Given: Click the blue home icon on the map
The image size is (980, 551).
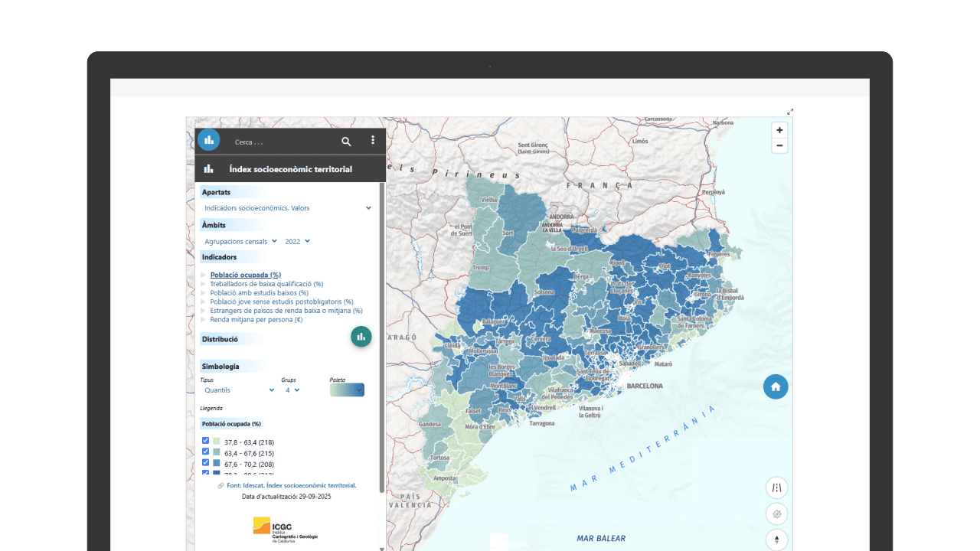Looking at the screenshot, I should [776, 386].
